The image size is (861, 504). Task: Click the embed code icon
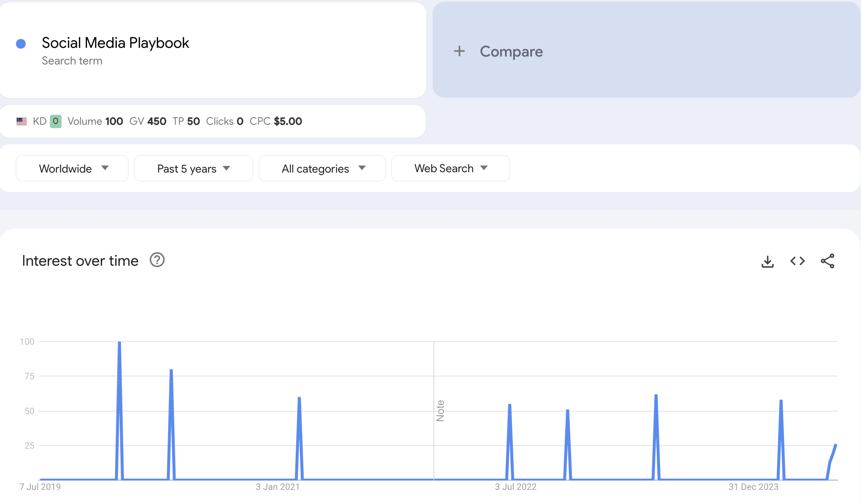pyautogui.click(x=797, y=261)
